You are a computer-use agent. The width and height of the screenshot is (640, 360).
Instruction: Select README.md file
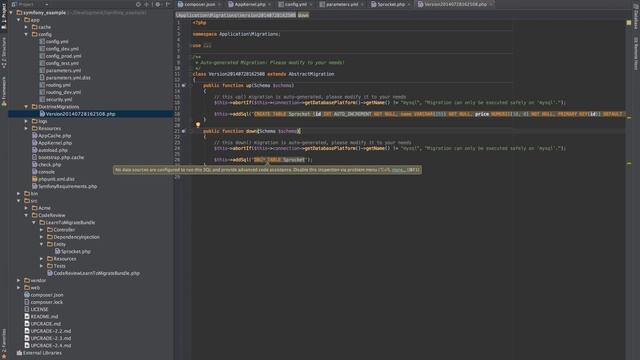tap(41, 316)
